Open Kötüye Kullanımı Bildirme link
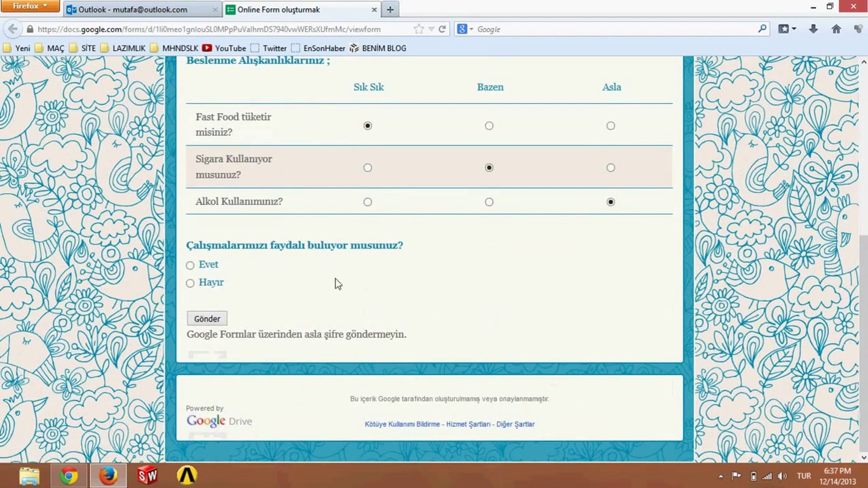 [x=402, y=424]
